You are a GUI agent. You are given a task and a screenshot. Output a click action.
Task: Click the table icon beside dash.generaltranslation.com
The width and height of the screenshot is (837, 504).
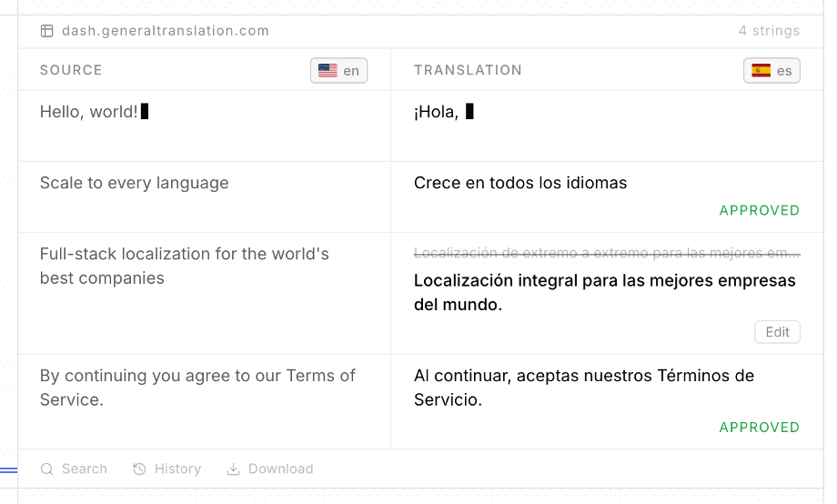tap(47, 31)
